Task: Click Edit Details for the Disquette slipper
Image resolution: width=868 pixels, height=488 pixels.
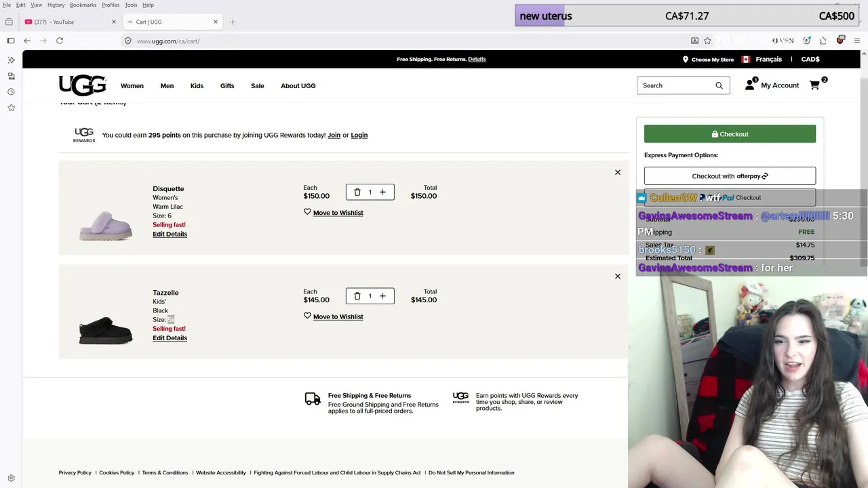Action: [170, 234]
